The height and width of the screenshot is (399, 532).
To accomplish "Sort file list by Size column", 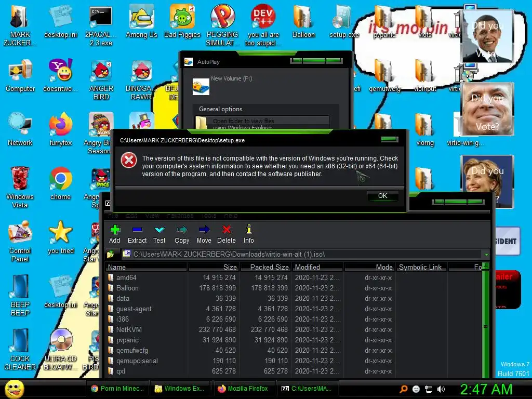I will pyautogui.click(x=214, y=267).
